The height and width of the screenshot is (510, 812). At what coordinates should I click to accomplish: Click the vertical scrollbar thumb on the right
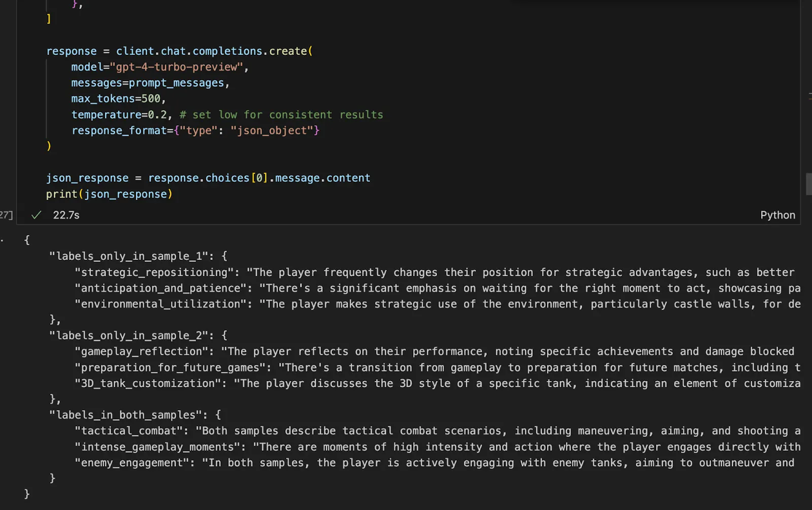pyautogui.click(x=808, y=184)
